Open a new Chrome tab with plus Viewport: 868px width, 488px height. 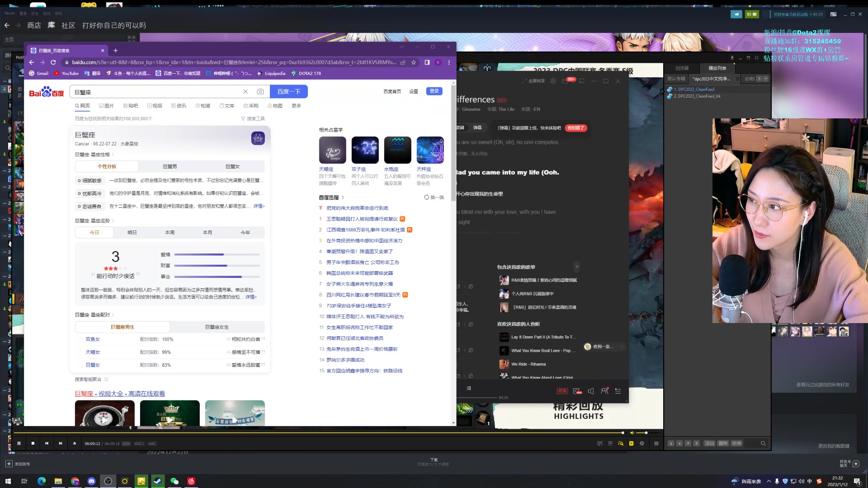pos(116,51)
